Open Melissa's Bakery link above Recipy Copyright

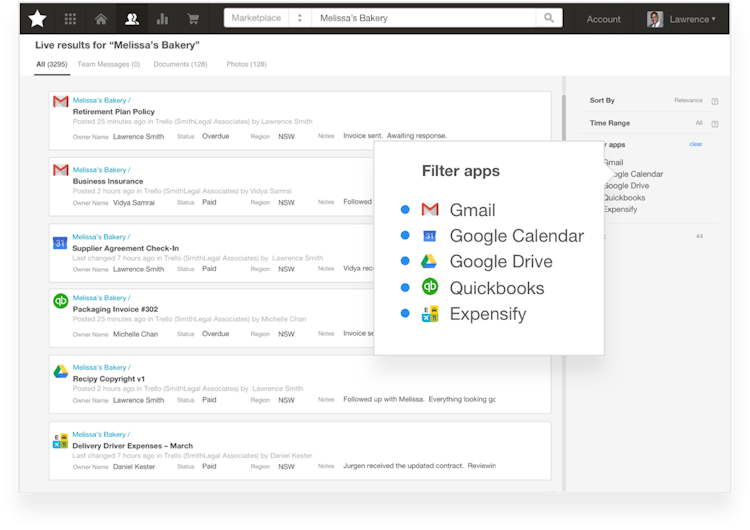point(101,367)
